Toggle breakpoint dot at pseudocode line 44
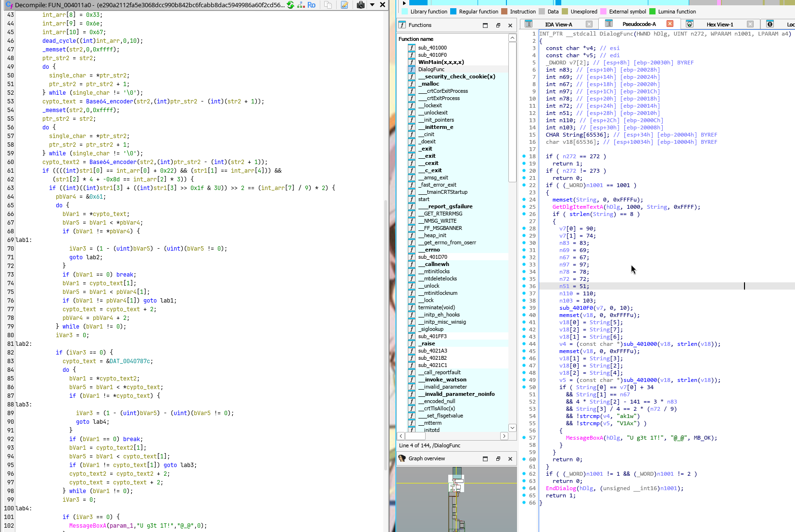Image resolution: width=795 pixels, height=532 pixels. tap(524, 344)
